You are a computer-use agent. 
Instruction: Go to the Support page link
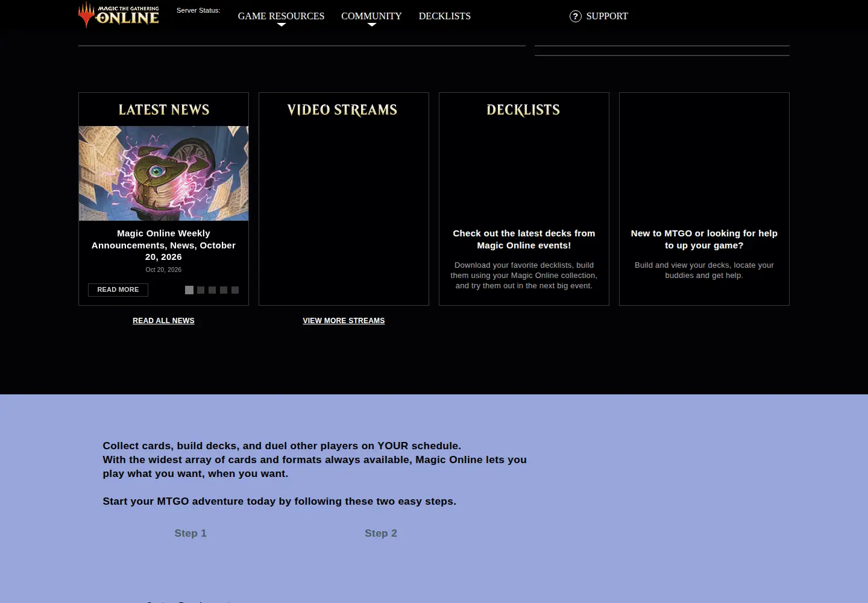pyautogui.click(x=607, y=16)
